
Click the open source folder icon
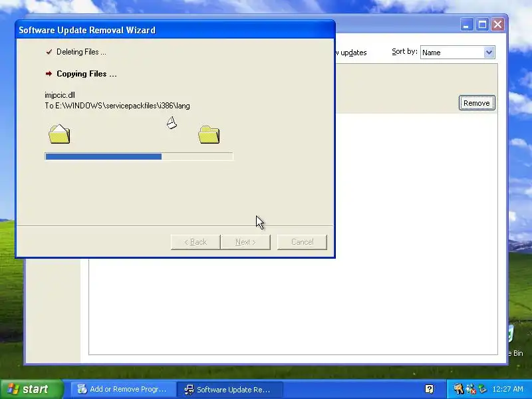tap(59, 134)
